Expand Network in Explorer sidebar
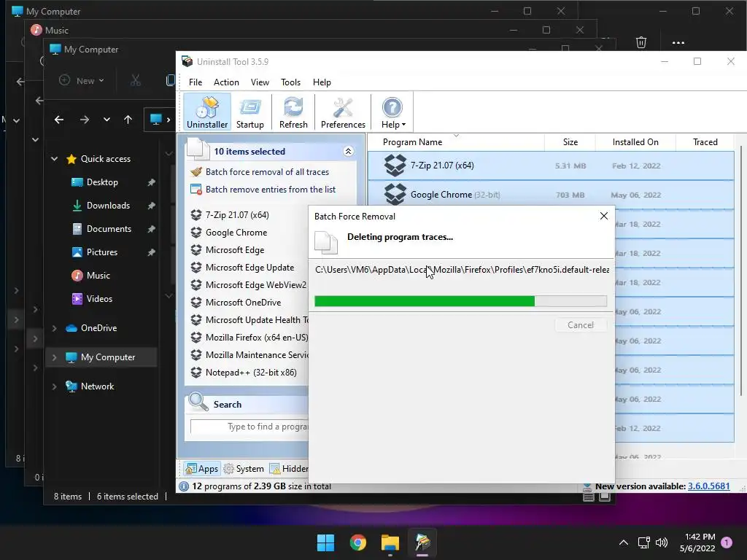The height and width of the screenshot is (560, 747). coord(54,386)
